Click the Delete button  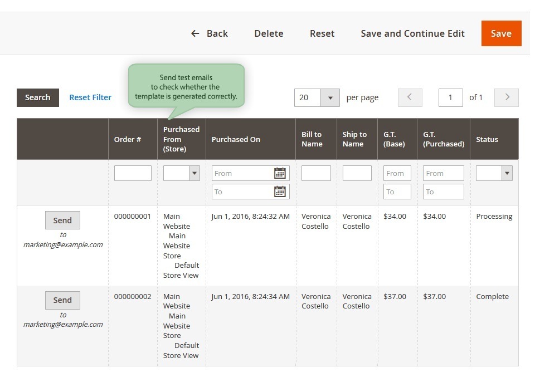point(269,33)
